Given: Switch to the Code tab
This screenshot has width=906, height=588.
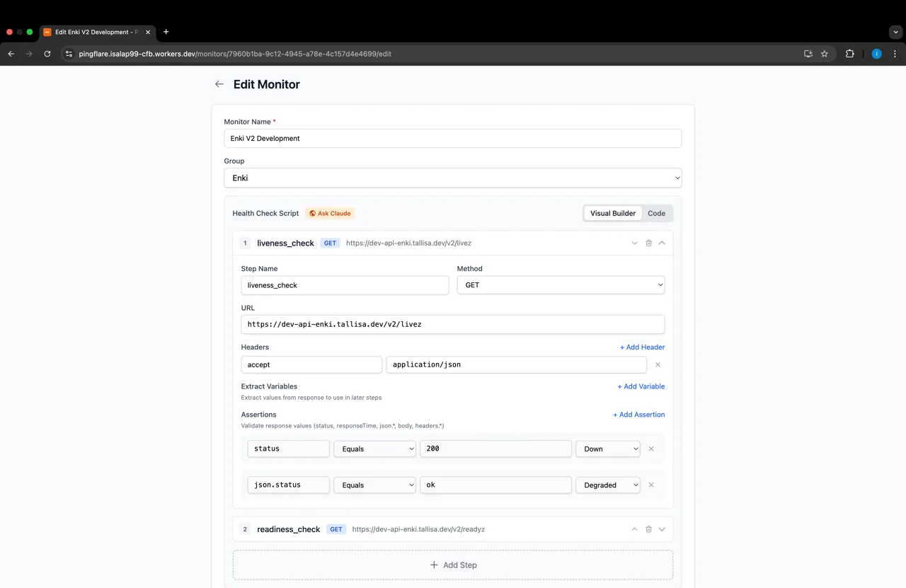Looking at the screenshot, I should pos(657,213).
